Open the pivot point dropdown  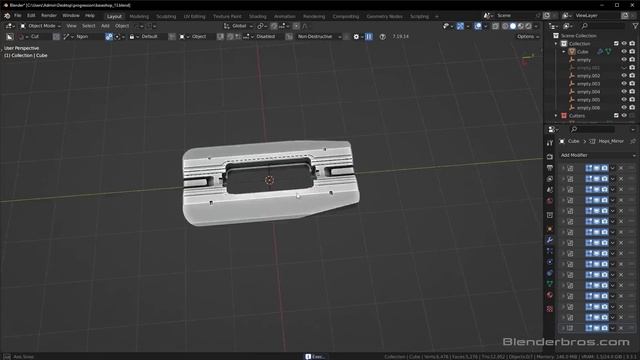261,26
